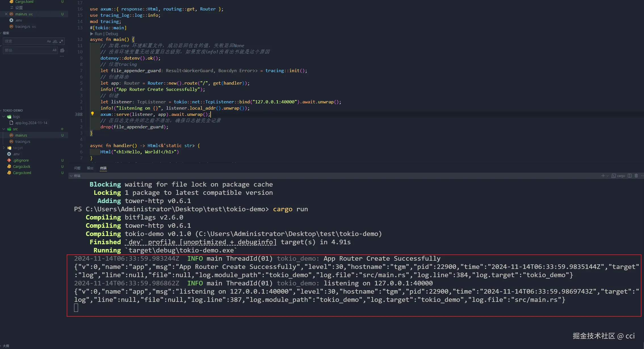Click the Debug code lens link
Image resolution: width=644 pixels, height=349 pixels.
(112, 34)
